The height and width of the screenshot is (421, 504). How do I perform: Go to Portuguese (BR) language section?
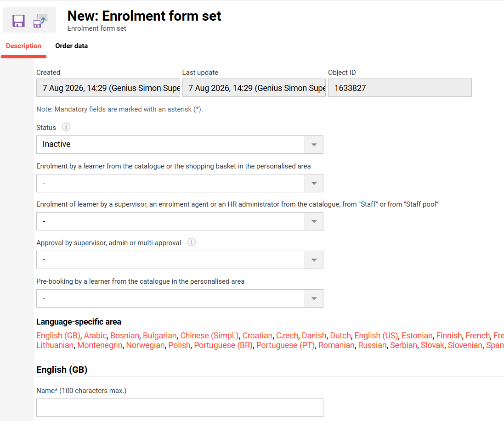[223, 345]
